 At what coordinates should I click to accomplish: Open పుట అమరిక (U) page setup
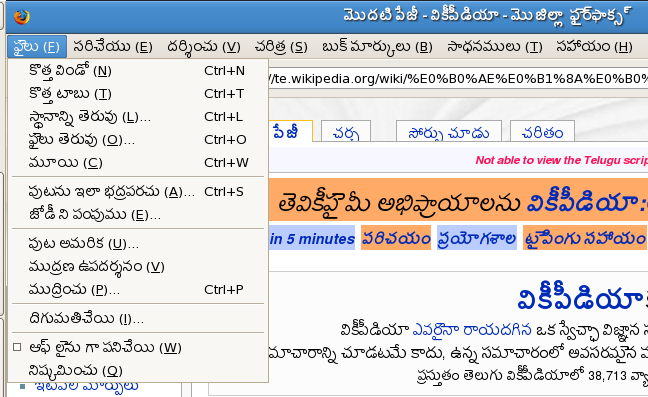click(x=138, y=243)
